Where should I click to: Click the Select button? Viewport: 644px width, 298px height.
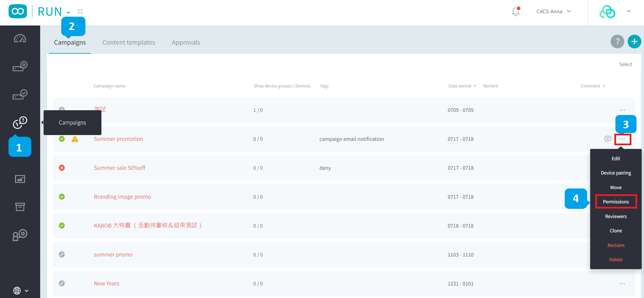pyautogui.click(x=626, y=64)
